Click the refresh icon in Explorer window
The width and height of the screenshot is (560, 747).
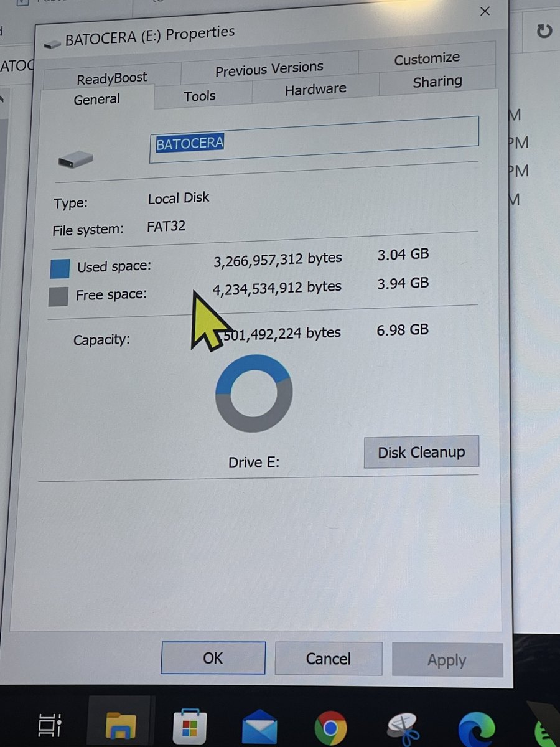pyautogui.click(x=544, y=31)
